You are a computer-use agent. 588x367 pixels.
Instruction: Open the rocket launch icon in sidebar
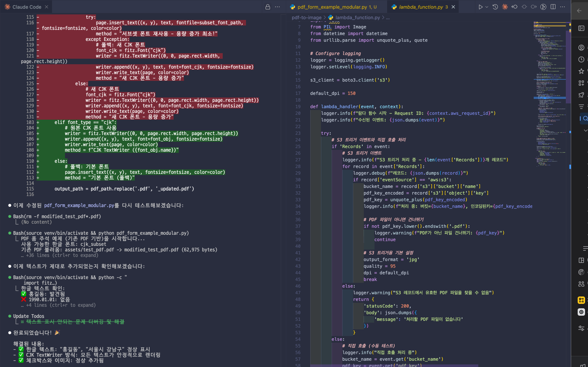[581, 95]
